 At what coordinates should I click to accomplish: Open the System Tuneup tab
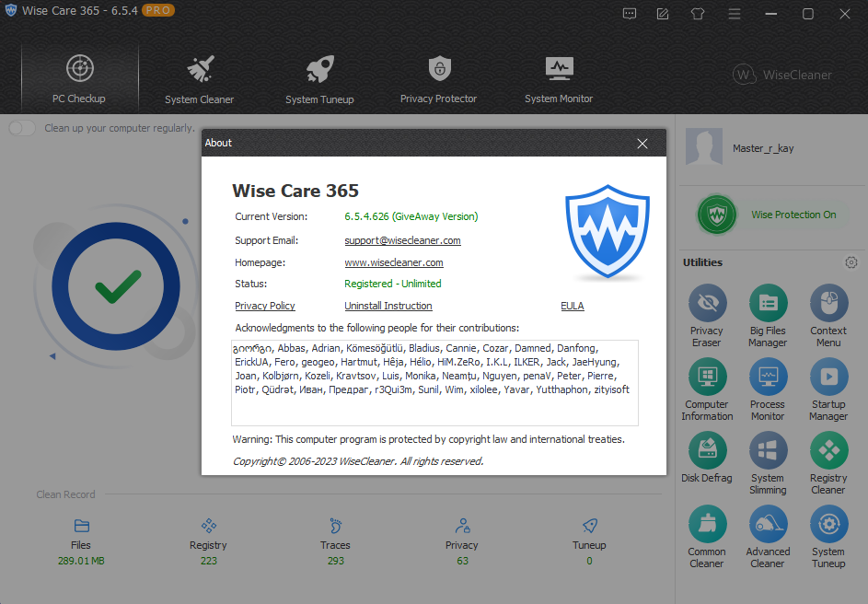(319, 79)
